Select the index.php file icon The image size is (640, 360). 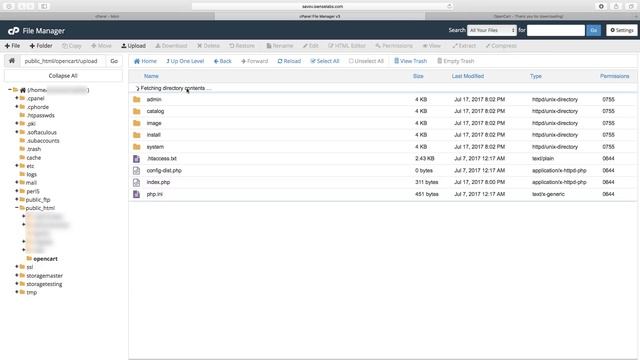137,182
